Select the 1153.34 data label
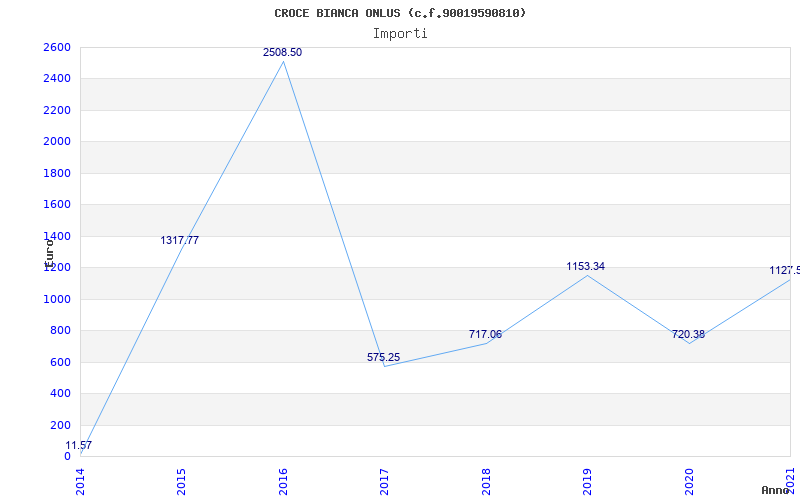 click(x=585, y=266)
